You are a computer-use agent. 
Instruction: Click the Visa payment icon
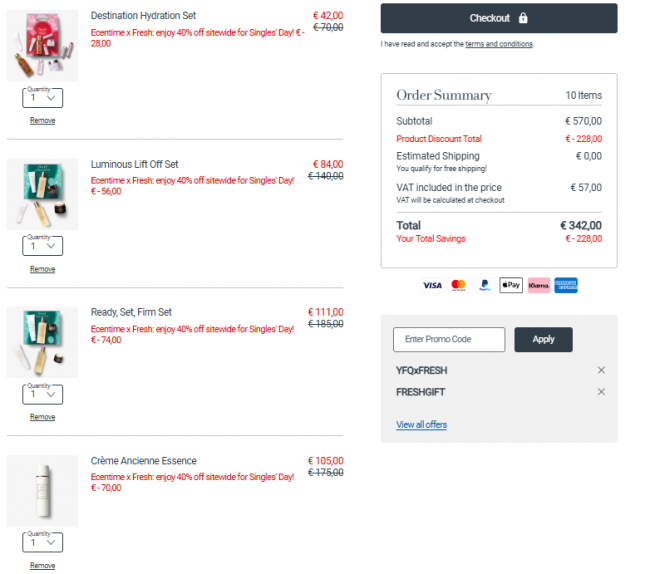pos(432,285)
